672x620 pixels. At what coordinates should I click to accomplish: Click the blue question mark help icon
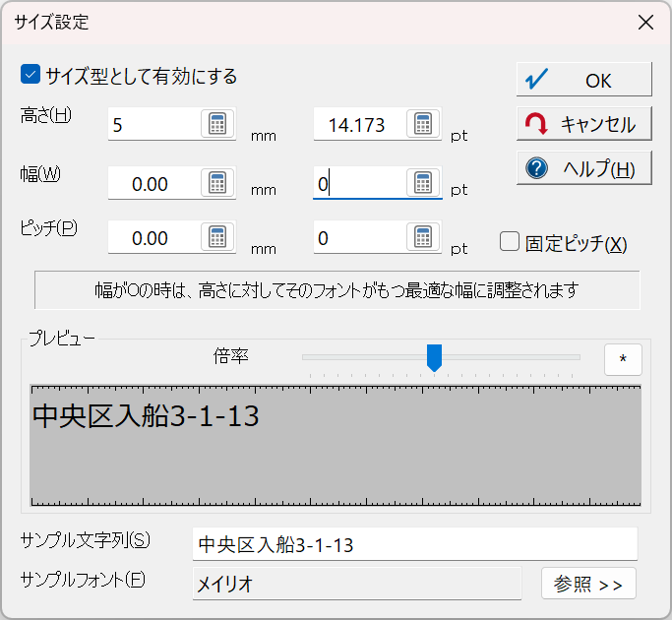point(536,168)
